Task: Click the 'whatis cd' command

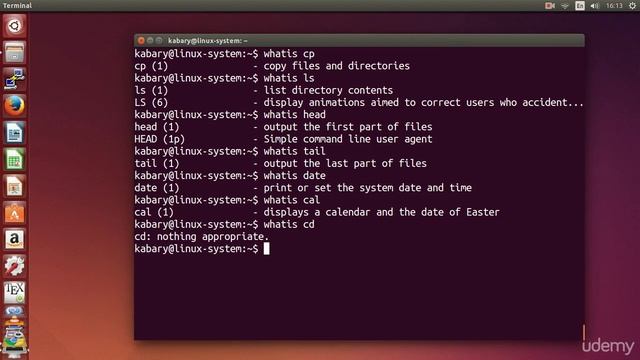Action: click(x=289, y=224)
